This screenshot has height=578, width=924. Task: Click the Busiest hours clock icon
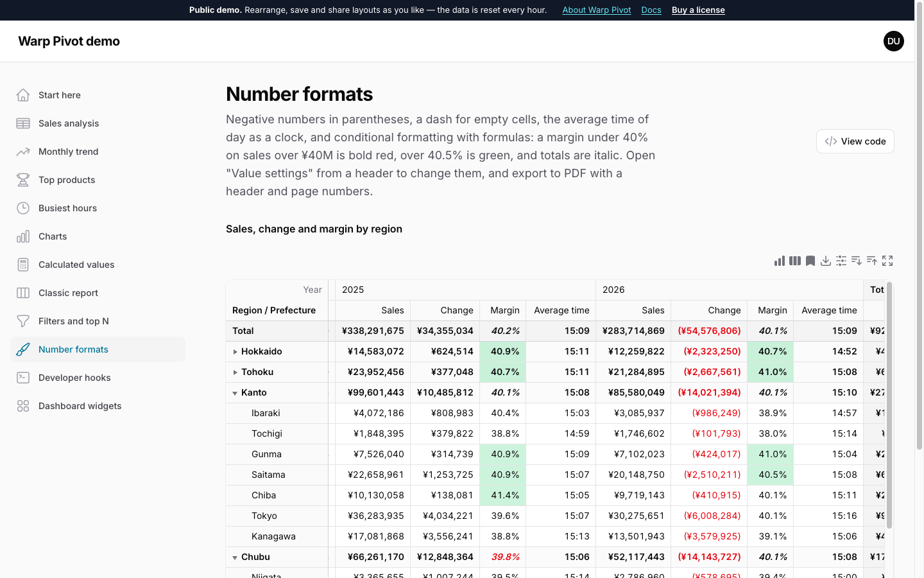pyautogui.click(x=23, y=208)
